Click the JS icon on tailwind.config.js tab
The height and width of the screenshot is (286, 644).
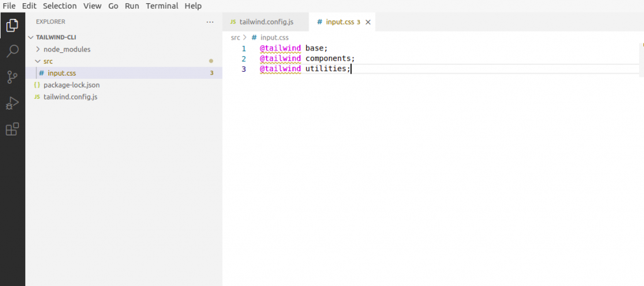point(233,22)
